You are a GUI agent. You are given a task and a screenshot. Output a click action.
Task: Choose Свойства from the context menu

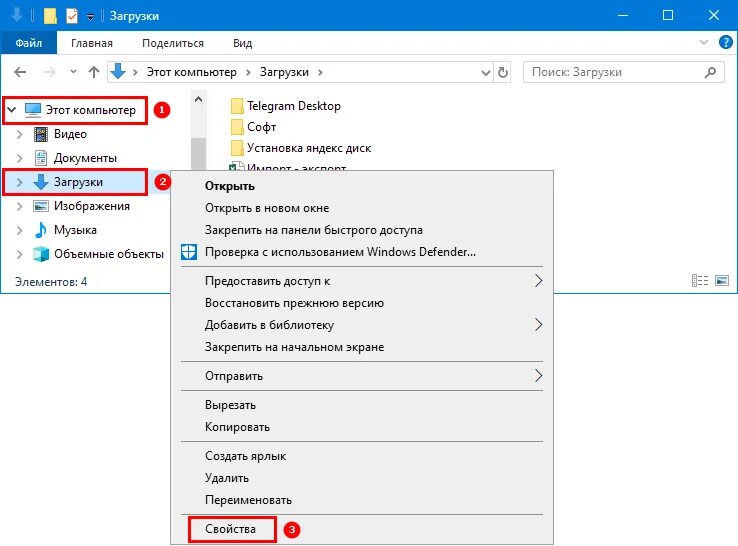[231, 529]
